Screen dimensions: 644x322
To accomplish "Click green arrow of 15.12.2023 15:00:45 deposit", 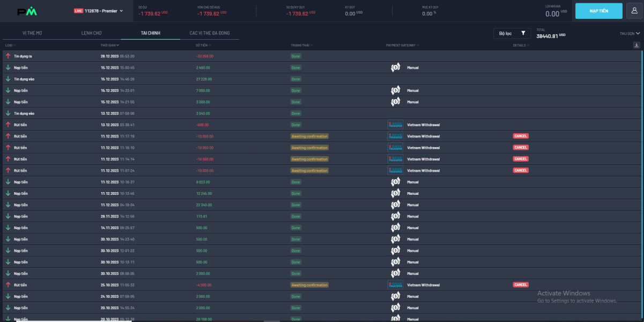I will click(x=8, y=68).
